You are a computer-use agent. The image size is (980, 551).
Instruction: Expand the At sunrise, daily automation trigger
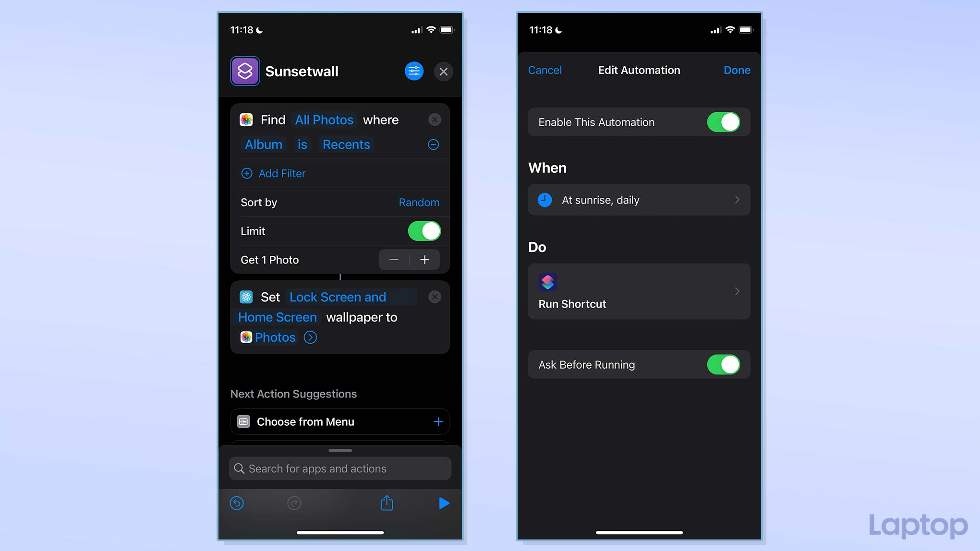pyautogui.click(x=639, y=200)
